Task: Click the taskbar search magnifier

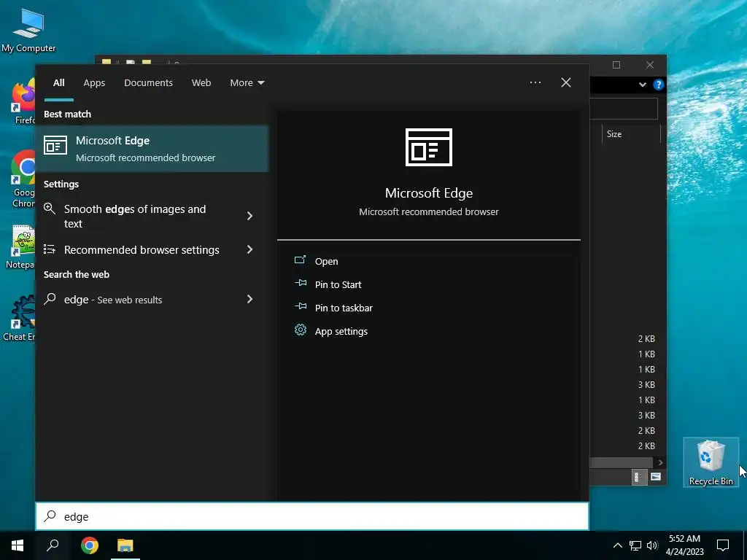Action: pyautogui.click(x=53, y=545)
